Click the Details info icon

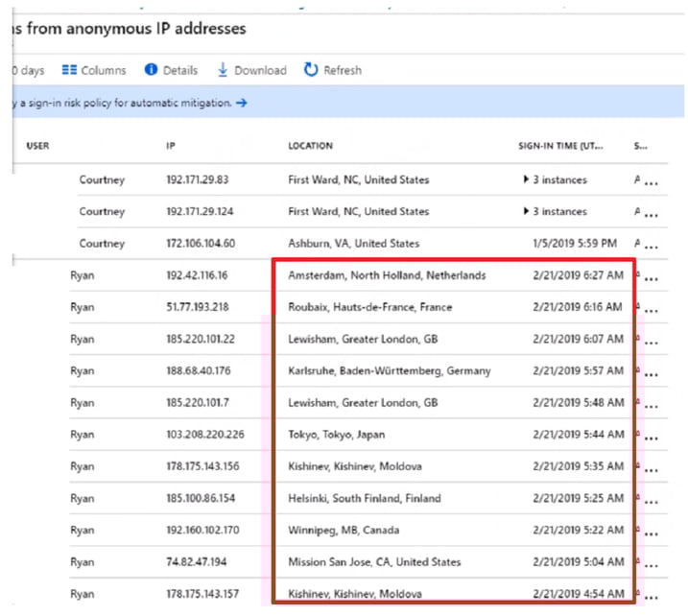(151, 69)
